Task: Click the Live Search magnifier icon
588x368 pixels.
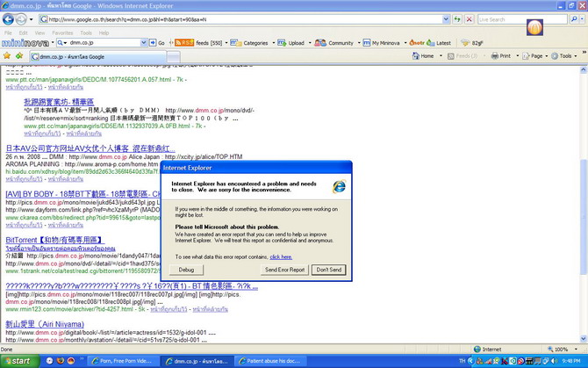Action: 574,18
